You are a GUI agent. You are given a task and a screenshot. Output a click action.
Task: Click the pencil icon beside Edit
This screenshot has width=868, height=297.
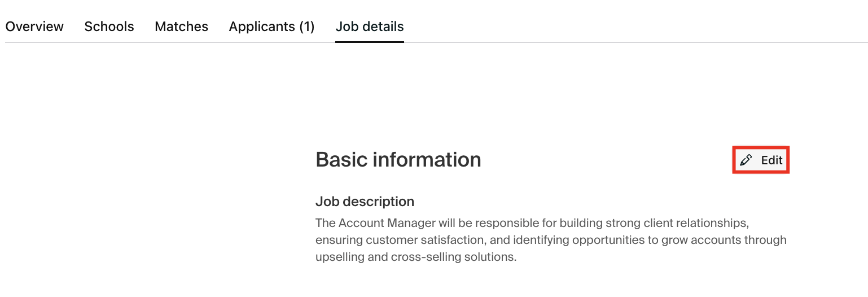[746, 160]
